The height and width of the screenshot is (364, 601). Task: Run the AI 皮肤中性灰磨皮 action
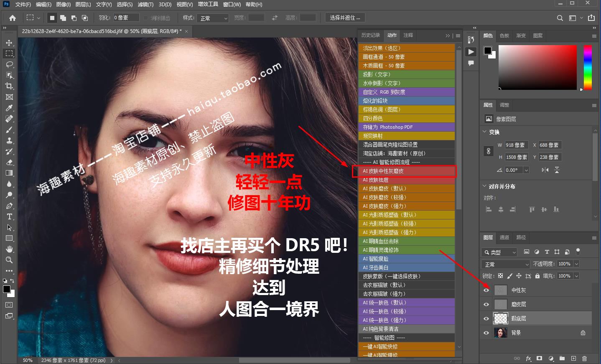point(406,171)
